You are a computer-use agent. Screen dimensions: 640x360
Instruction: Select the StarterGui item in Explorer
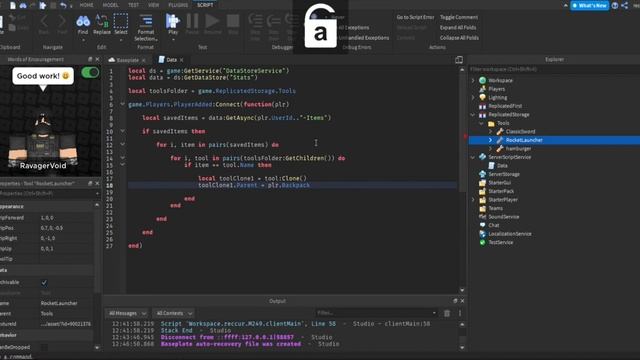500,183
